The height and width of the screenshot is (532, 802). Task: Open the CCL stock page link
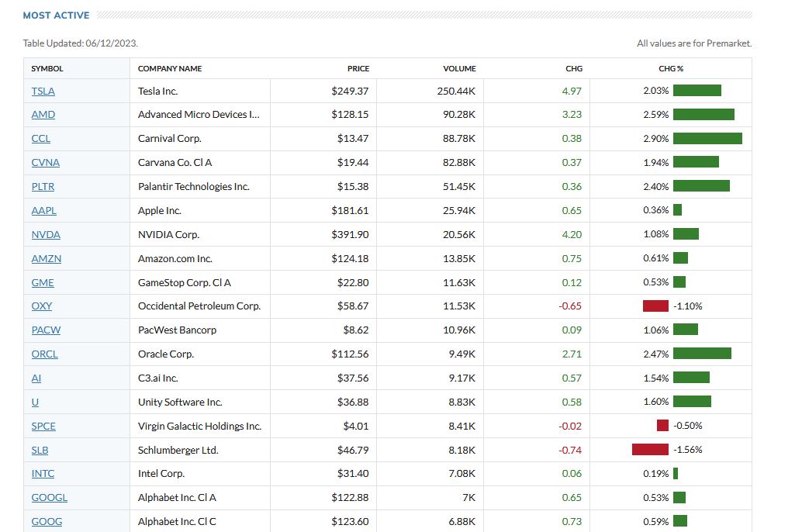click(x=40, y=139)
